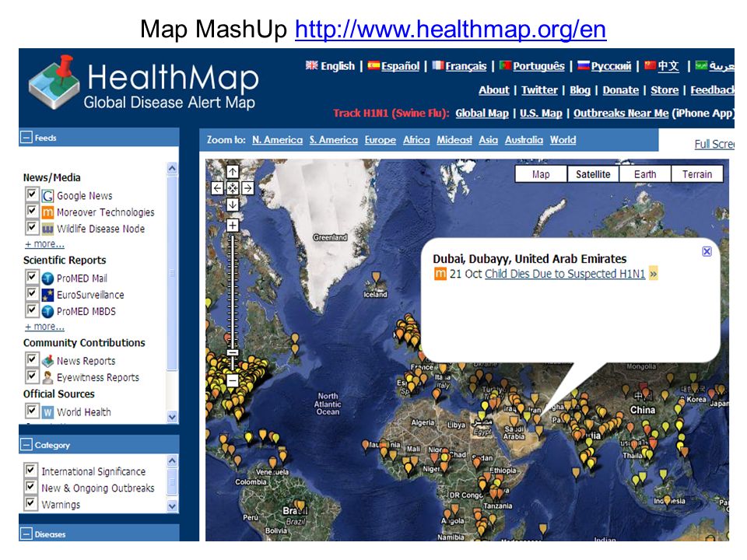Screen dimensions: 747x560
Task: Click the EuroSurveillance flag icon
Action: point(47,295)
